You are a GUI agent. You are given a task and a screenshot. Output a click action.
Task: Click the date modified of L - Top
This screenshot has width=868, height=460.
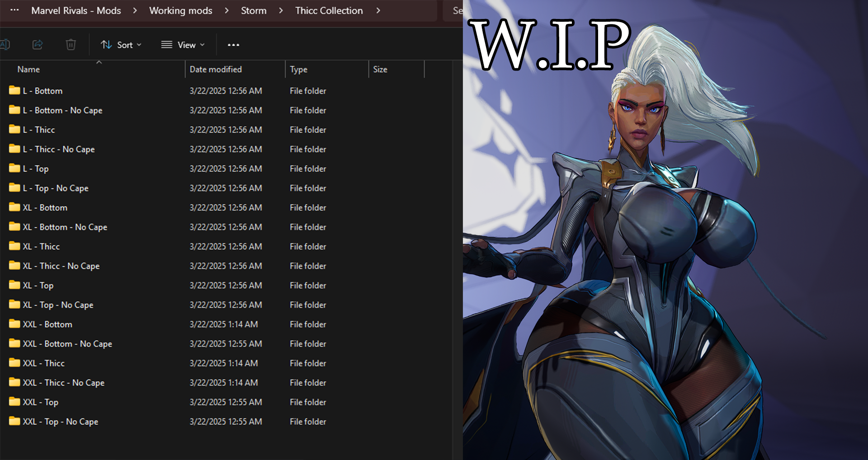pos(226,169)
